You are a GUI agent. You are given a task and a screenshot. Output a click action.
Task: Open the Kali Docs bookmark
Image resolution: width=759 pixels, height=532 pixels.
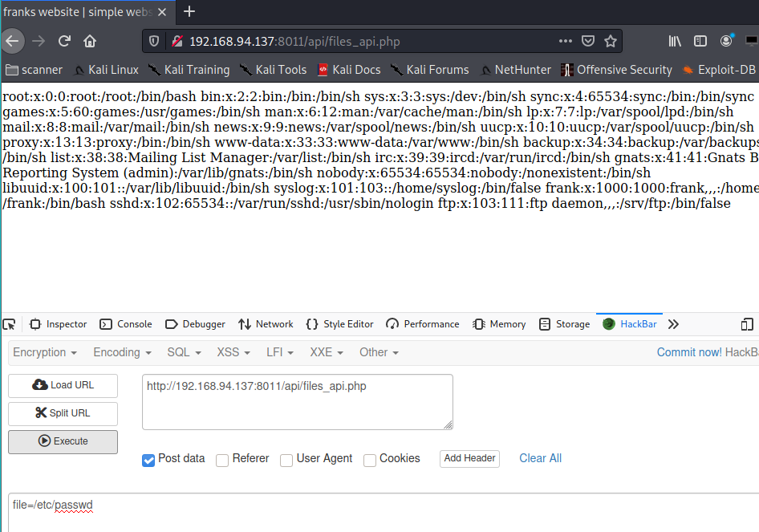[349, 70]
